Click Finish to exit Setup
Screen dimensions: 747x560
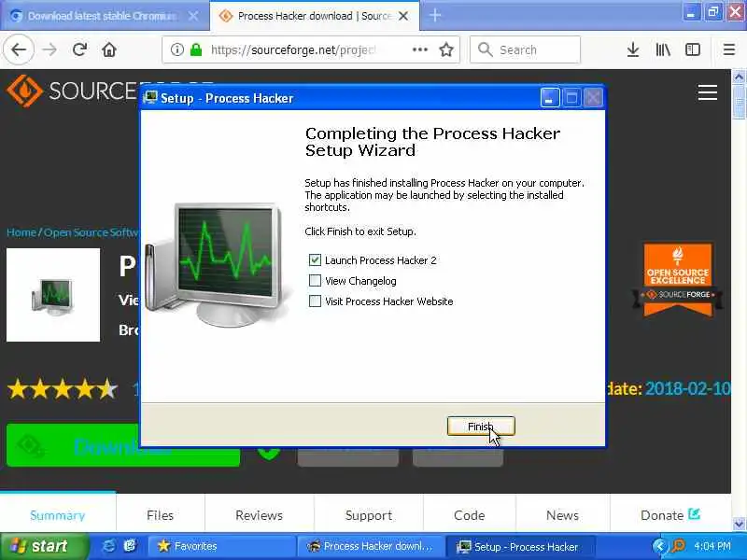click(x=481, y=427)
